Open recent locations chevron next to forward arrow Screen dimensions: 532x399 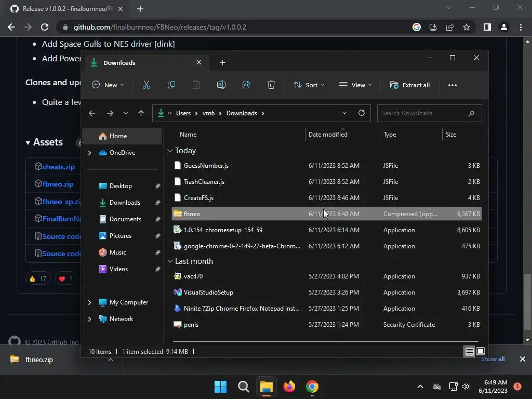point(126,113)
